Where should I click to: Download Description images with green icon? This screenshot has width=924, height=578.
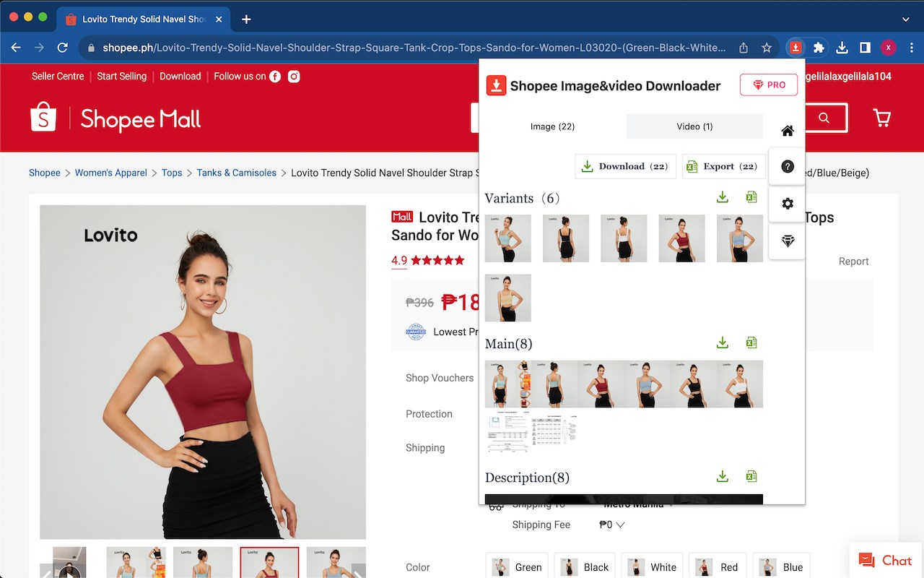(x=723, y=476)
